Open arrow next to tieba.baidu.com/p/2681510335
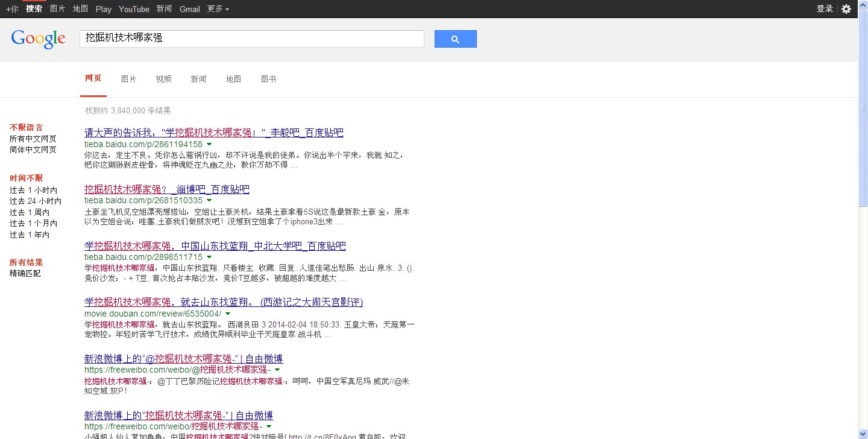The width and height of the screenshot is (868, 439). [x=209, y=200]
